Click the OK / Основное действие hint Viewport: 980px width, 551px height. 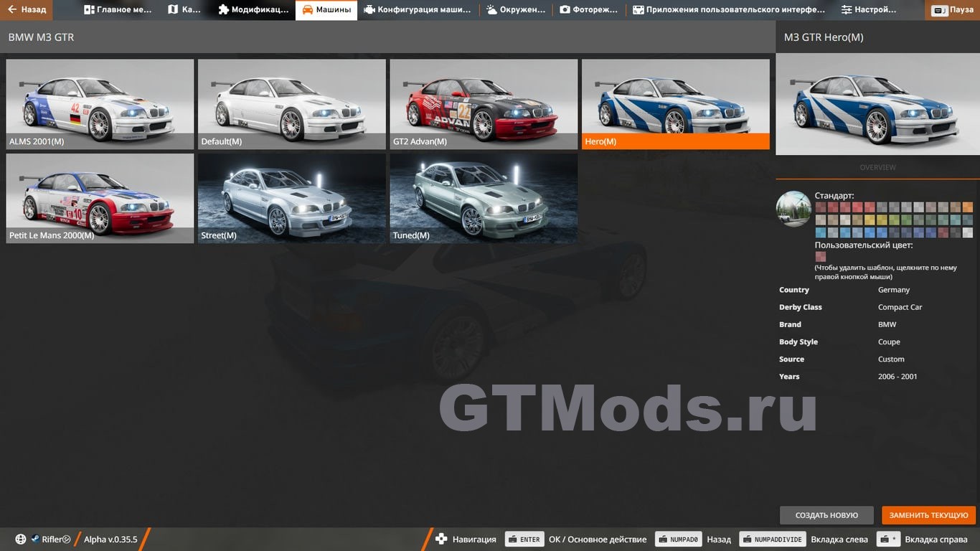click(598, 540)
